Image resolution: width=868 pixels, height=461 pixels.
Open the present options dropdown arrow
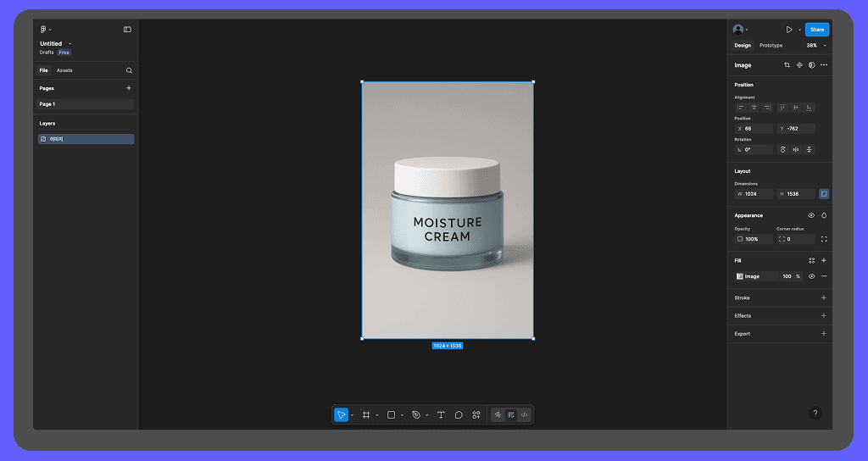coord(799,30)
